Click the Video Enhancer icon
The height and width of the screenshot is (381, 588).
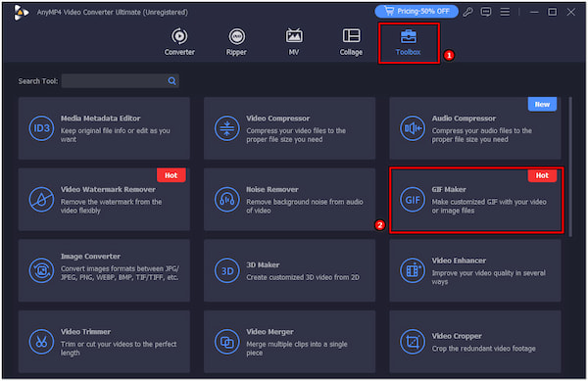pos(413,270)
